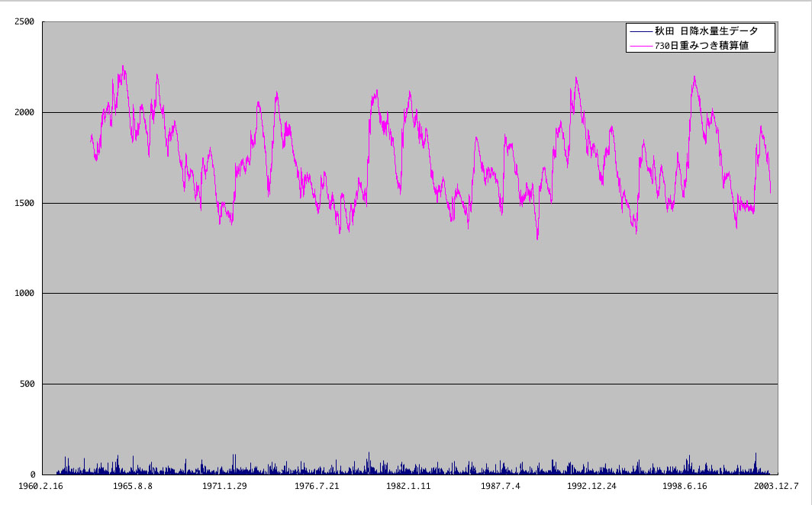Click the 1987.7.4 x-axis date
Image resolution: width=812 pixels, height=505 pixels.
[501, 486]
